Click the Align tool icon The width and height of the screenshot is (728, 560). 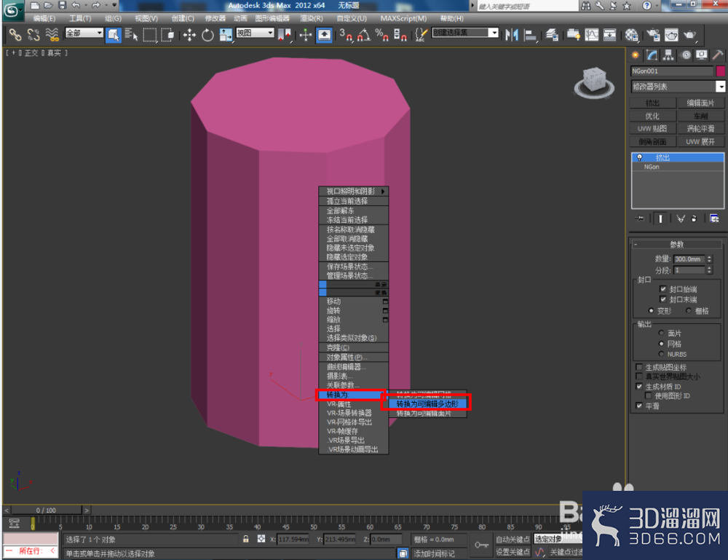click(530, 35)
